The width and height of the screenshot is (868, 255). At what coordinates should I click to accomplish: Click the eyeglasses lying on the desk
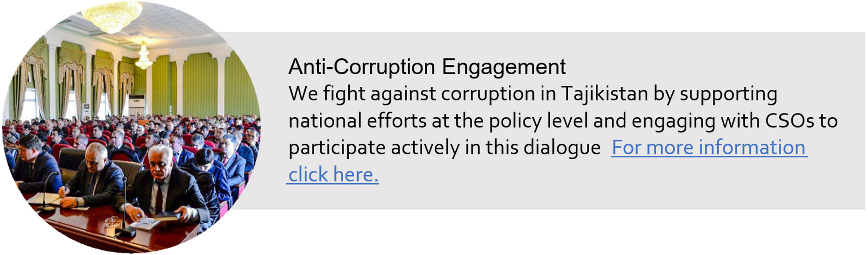coord(112,221)
